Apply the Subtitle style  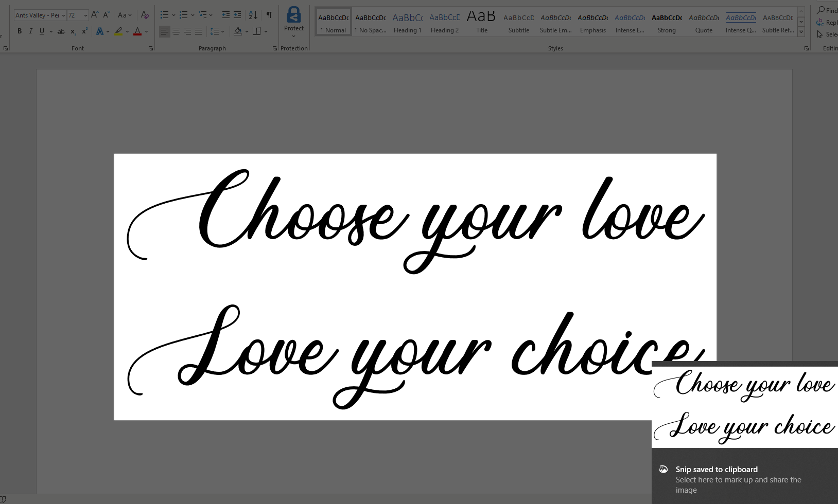[x=519, y=22]
